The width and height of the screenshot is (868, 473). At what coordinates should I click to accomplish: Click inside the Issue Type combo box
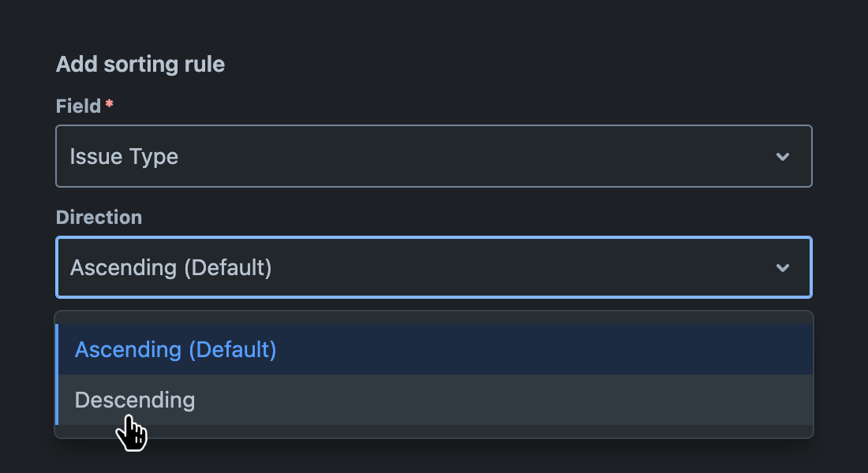coord(434,156)
